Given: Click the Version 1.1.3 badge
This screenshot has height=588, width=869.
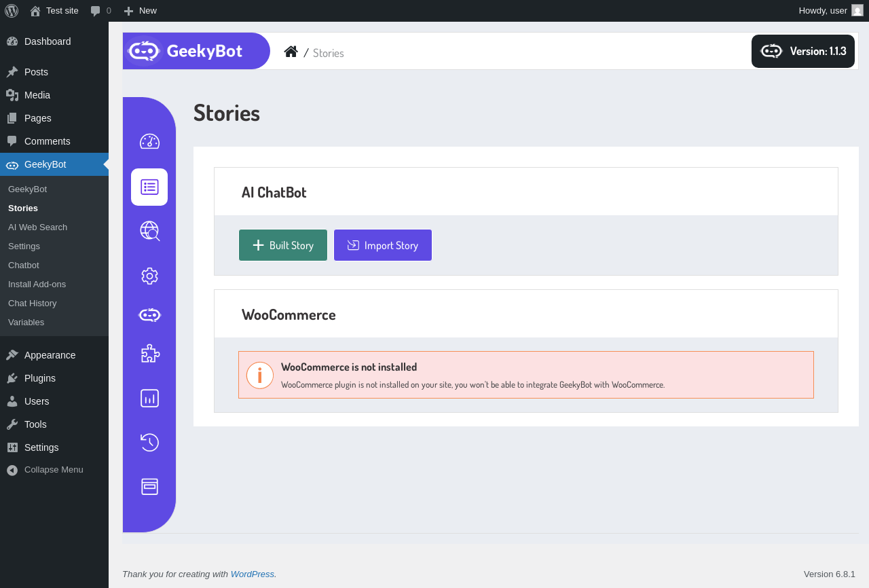Looking at the screenshot, I should [x=803, y=51].
